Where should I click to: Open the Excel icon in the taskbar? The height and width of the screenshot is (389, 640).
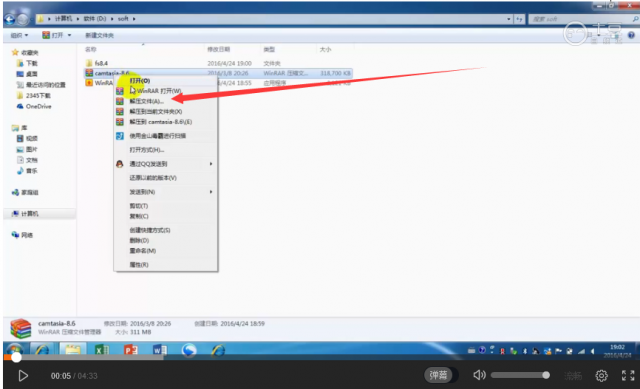tap(102, 350)
